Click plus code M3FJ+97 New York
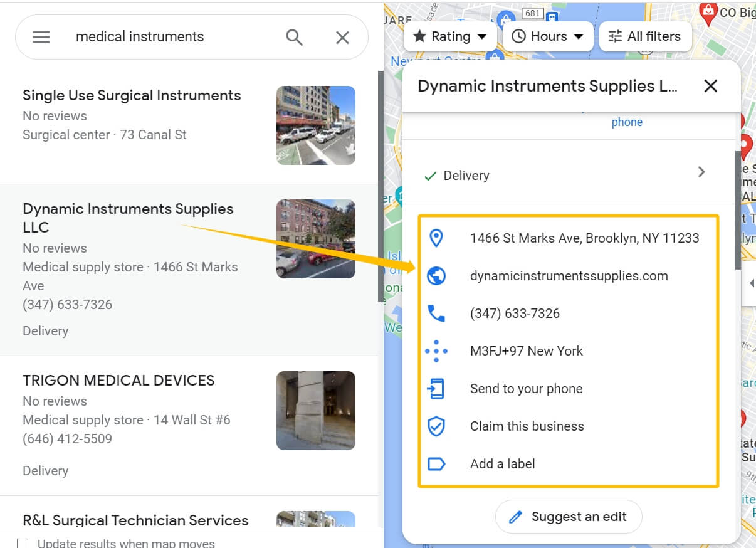Image resolution: width=756 pixels, height=548 pixels. pos(527,351)
